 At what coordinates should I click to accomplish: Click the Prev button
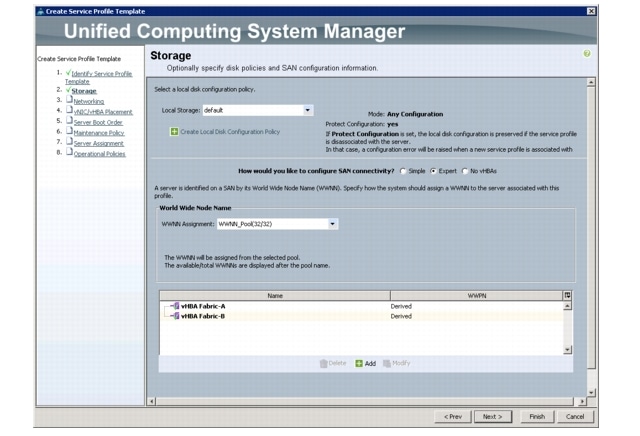pyautogui.click(x=453, y=416)
